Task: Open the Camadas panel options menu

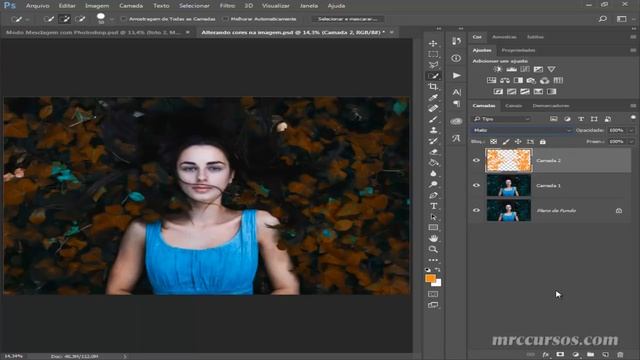Action: [x=633, y=106]
